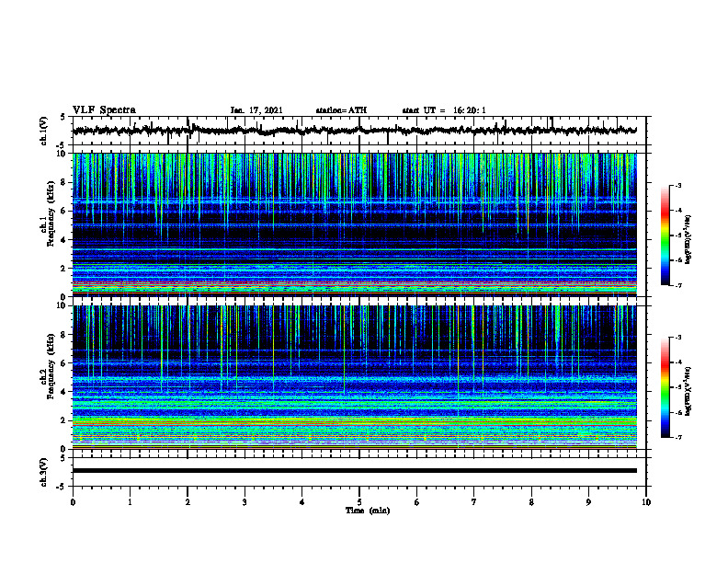Screen dimensions: 728x563
Task: Click time axis tick label "0"
Action: (x=73, y=502)
